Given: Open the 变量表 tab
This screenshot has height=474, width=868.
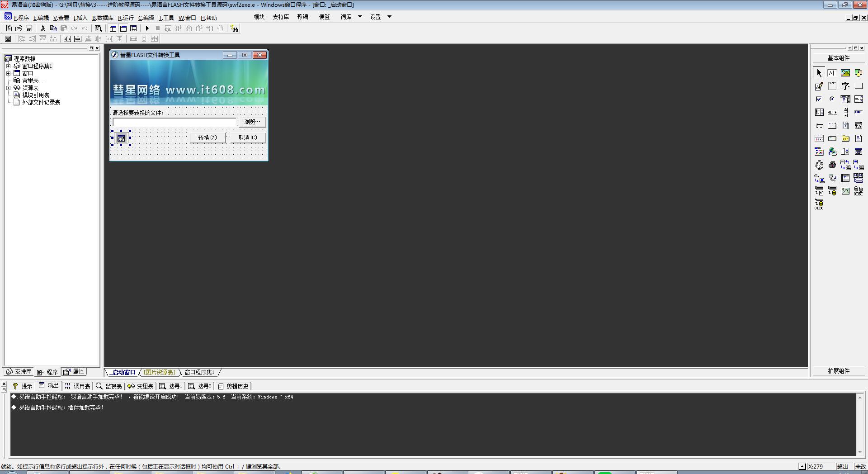Looking at the screenshot, I should coord(141,386).
